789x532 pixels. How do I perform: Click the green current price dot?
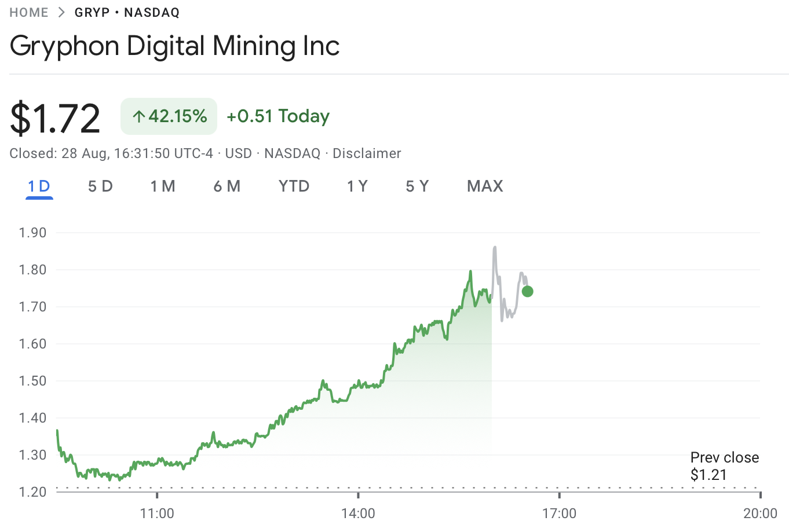click(x=527, y=291)
